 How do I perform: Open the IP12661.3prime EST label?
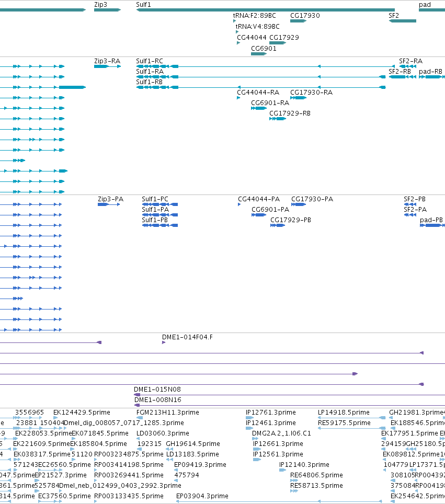pos(278,443)
